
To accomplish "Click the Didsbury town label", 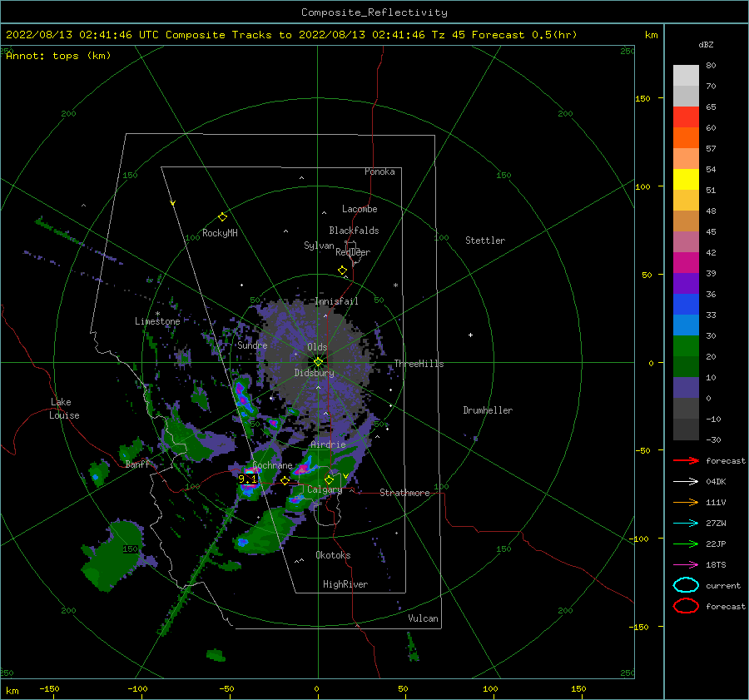I will point(315,373).
